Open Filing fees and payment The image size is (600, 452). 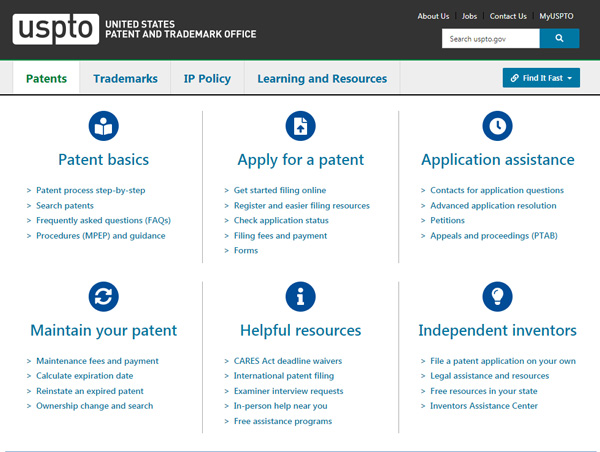click(280, 235)
